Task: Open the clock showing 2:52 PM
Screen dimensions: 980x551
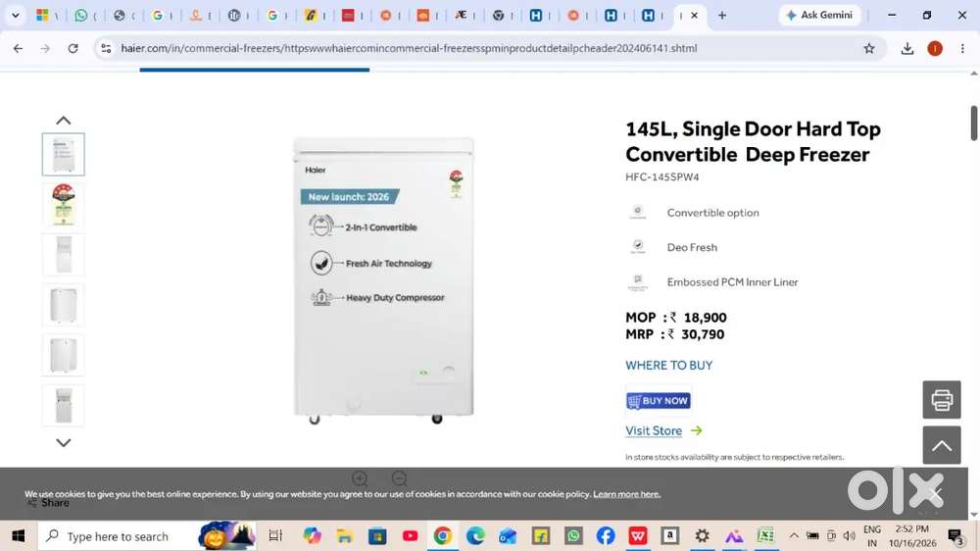Action: (912, 536)
